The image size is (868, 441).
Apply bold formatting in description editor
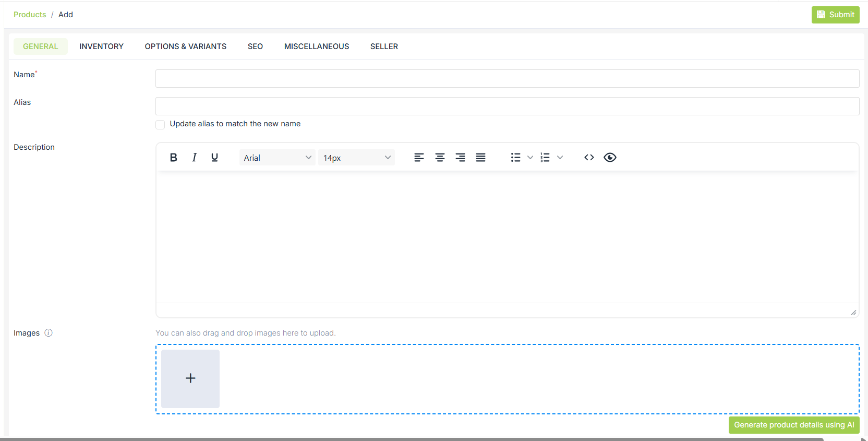[x=174, y=158]
